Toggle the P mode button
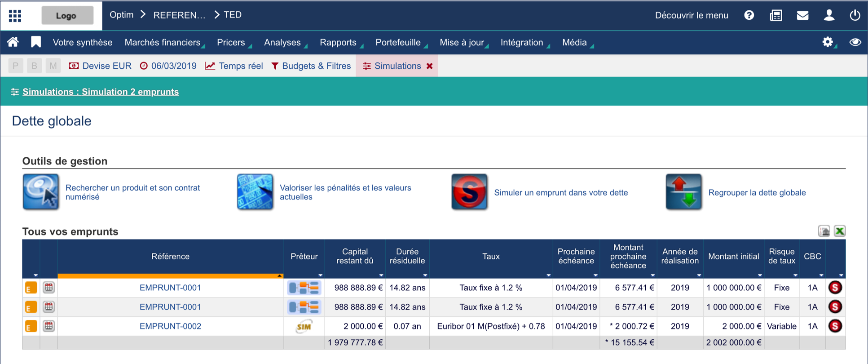Screen dimensions: 868x364 tap(16, 66)
